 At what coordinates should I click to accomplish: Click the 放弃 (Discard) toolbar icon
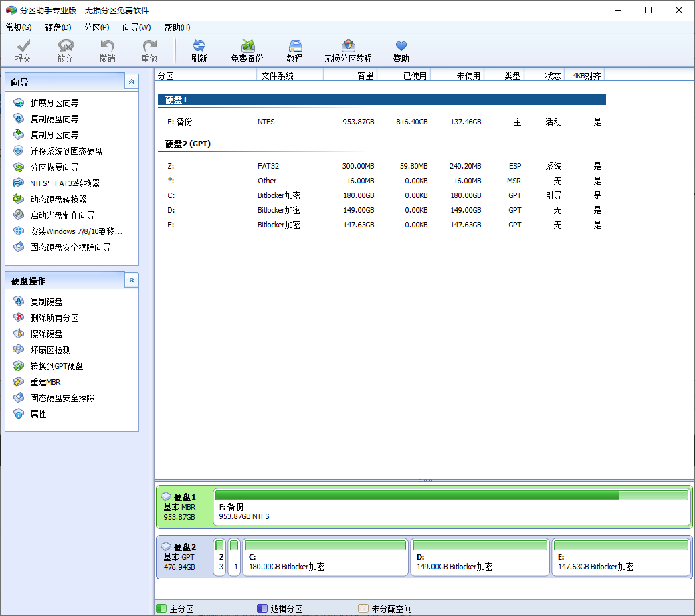pyautogui.click(x=65, y=50)
